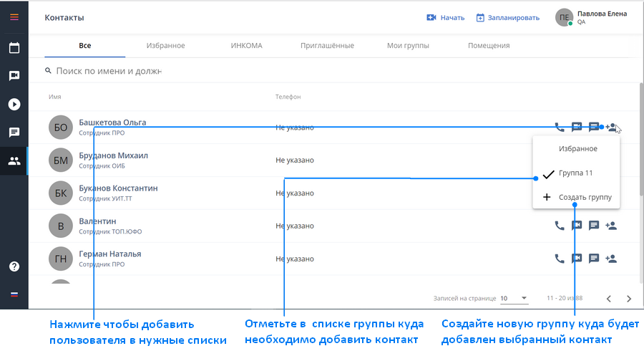Image resolution: width=644 pixels, height=351 pixels.
Task: Open the В avatar of Валентин
Action: (61, 226)
